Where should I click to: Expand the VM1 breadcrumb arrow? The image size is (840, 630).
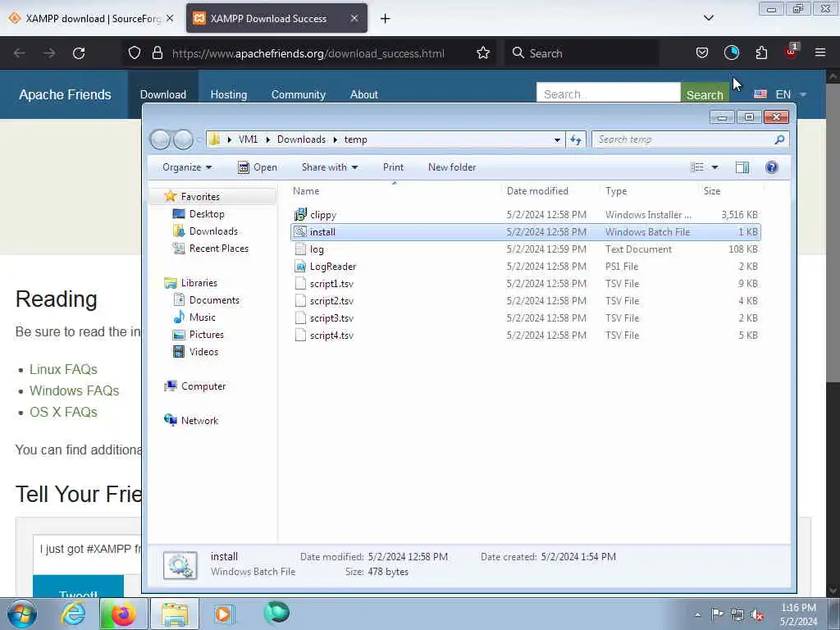pos(268,139)
